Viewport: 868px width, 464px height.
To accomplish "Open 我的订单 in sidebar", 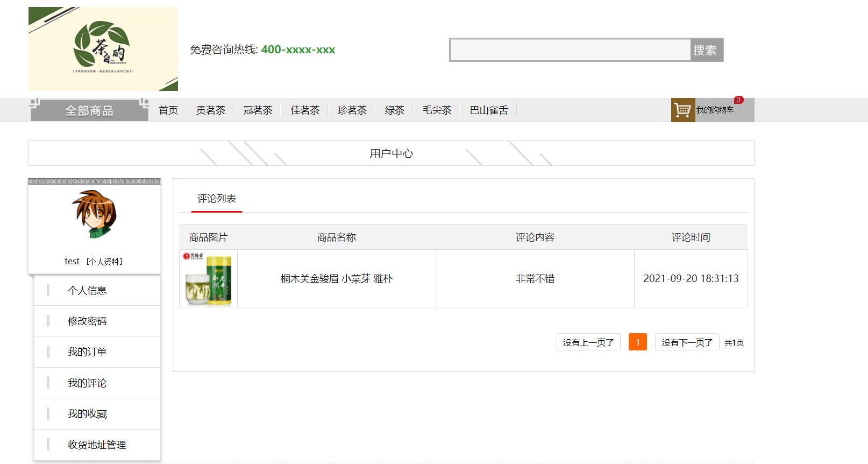I will (87, 352).
